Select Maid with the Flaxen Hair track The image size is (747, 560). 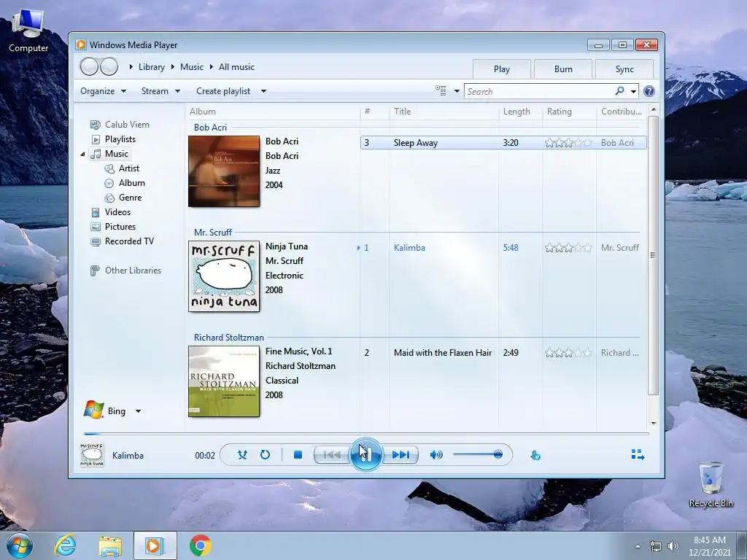[x=443, y=353]
